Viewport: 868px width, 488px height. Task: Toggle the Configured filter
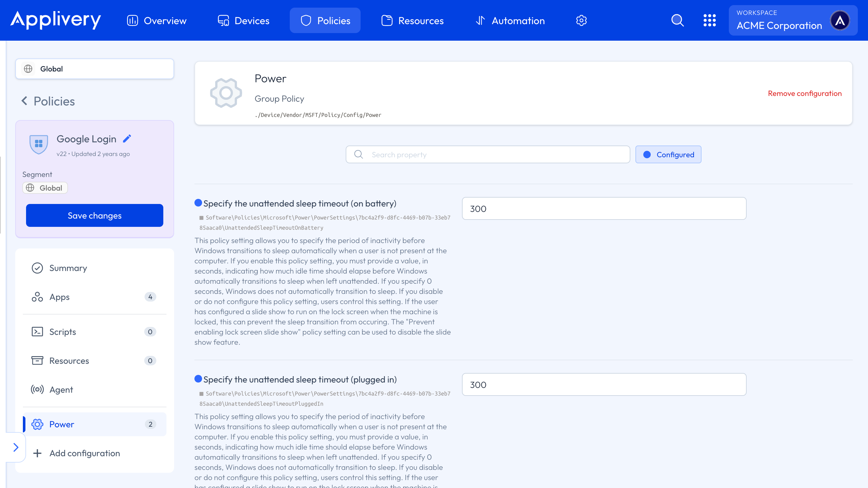point(668,155)
